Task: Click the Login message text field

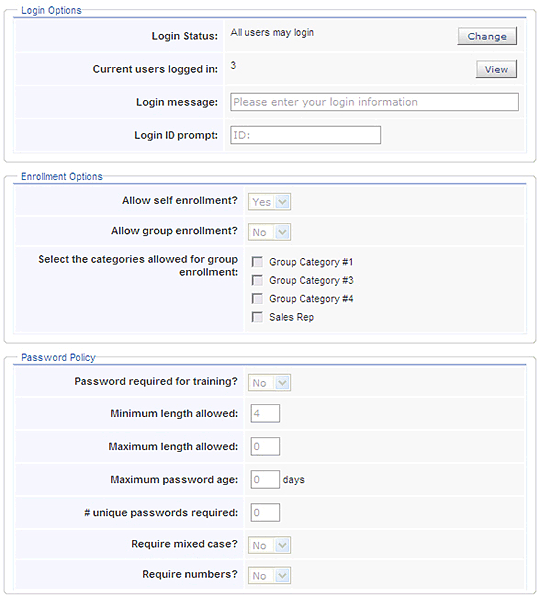Action: click(x=374, y=102)
